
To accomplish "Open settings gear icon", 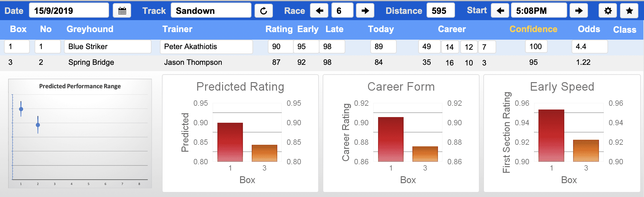I will tap(608, 11).
